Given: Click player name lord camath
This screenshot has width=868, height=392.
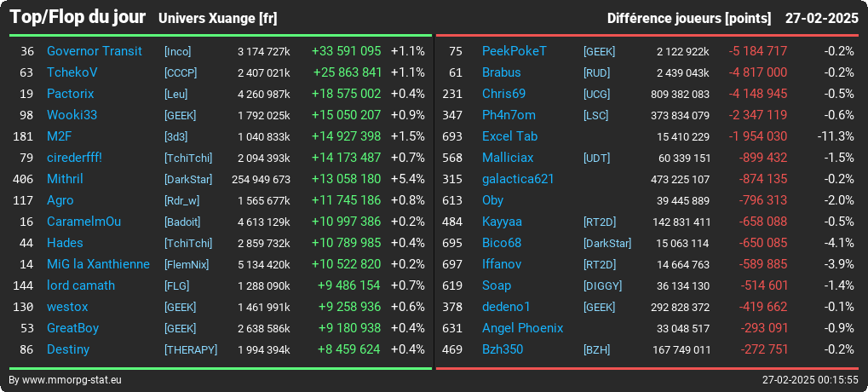Looking at the screenshot, I should pos(81,285).
